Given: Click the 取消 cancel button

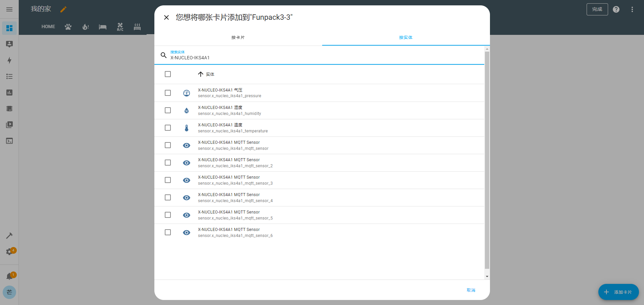Looking at the screenshot, I should tap(471, 290).
